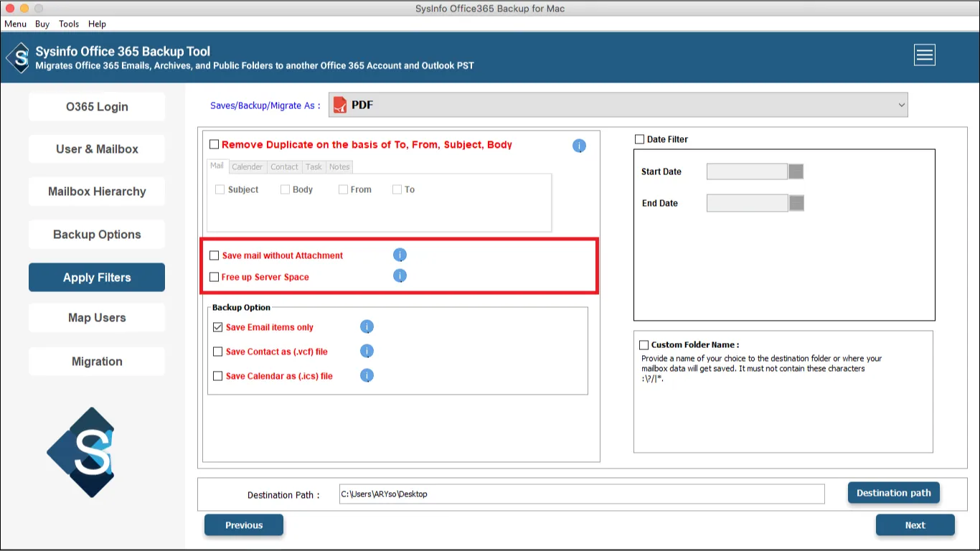The width and height of the screenshot is (980, 551).
Task: Click info icon for Save Calendar as (.ics)
Action: (367, 375)
